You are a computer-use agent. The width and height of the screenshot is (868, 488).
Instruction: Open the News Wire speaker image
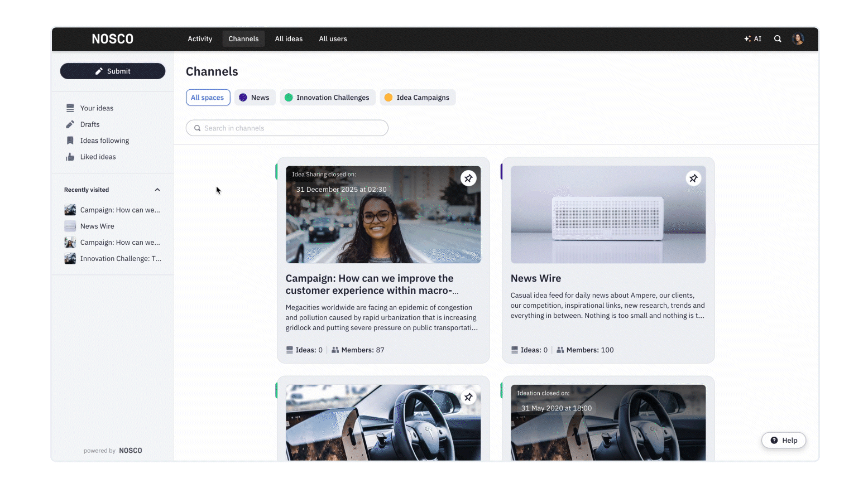pos(608,215)
